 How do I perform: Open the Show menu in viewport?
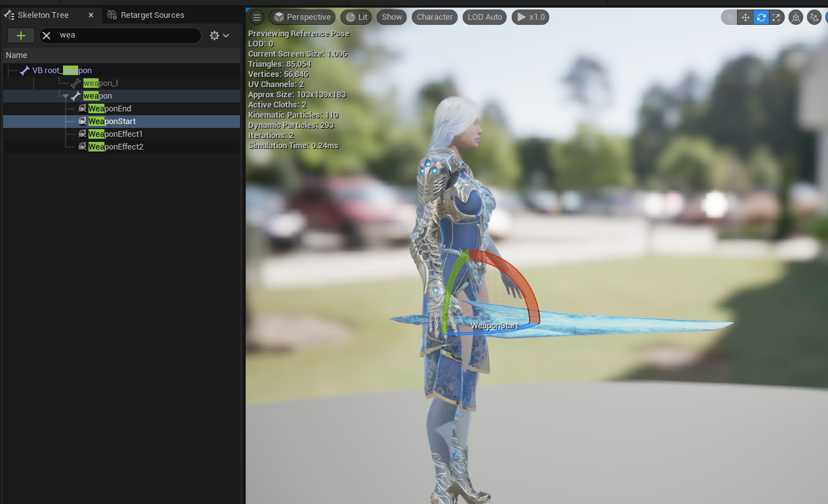(x=392, y=17)
